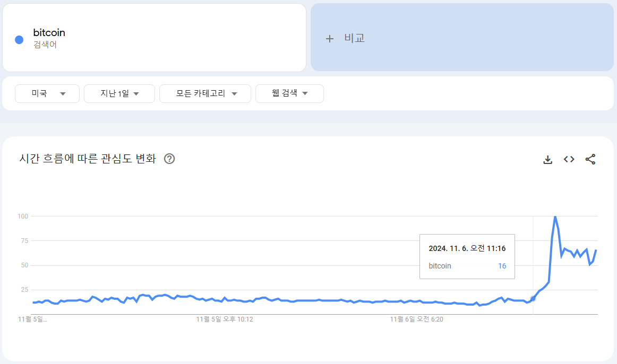Click the 11월 5일 오후 10:12 axis label
617x364 pixels.
[x=225, y=319]
